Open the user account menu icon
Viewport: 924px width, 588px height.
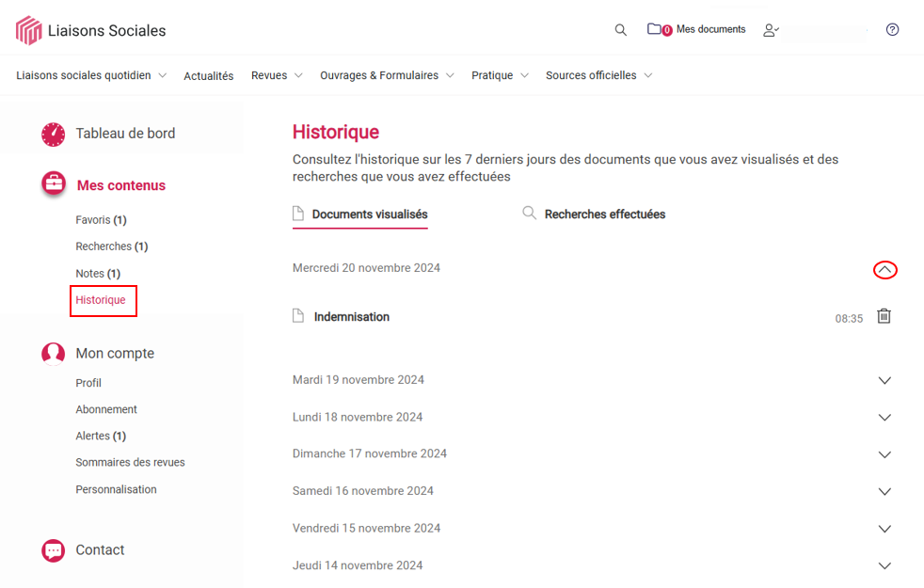771,30
